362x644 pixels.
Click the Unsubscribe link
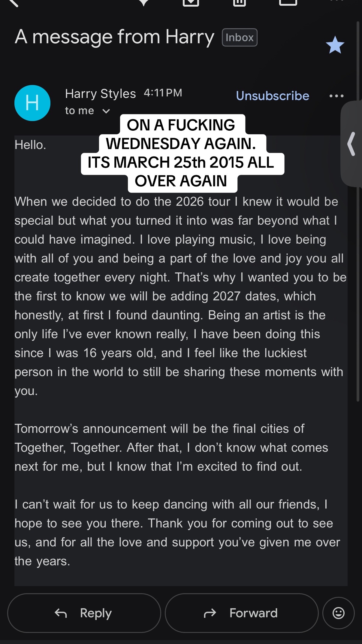click(x=273, y=96)
